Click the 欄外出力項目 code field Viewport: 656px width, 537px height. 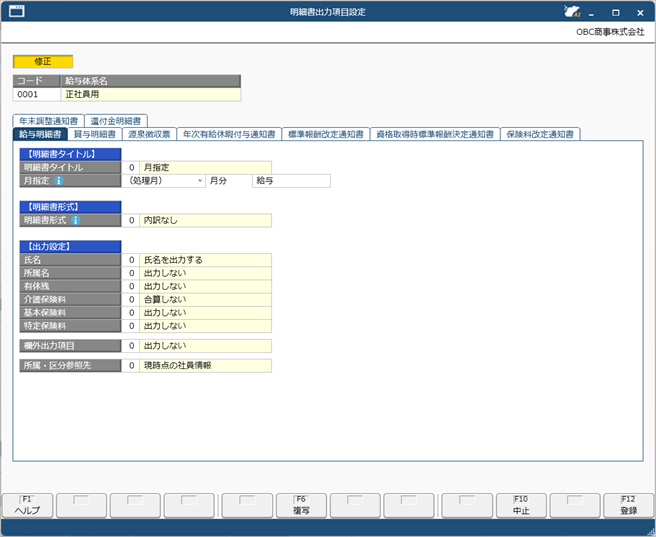tap(130, 345)
